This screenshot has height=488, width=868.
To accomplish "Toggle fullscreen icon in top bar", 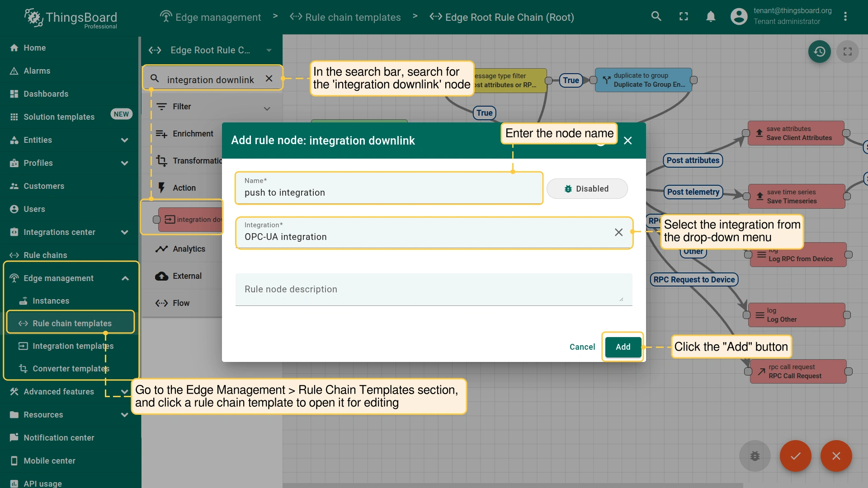I will pyautogui.click(x=684, y=17).
